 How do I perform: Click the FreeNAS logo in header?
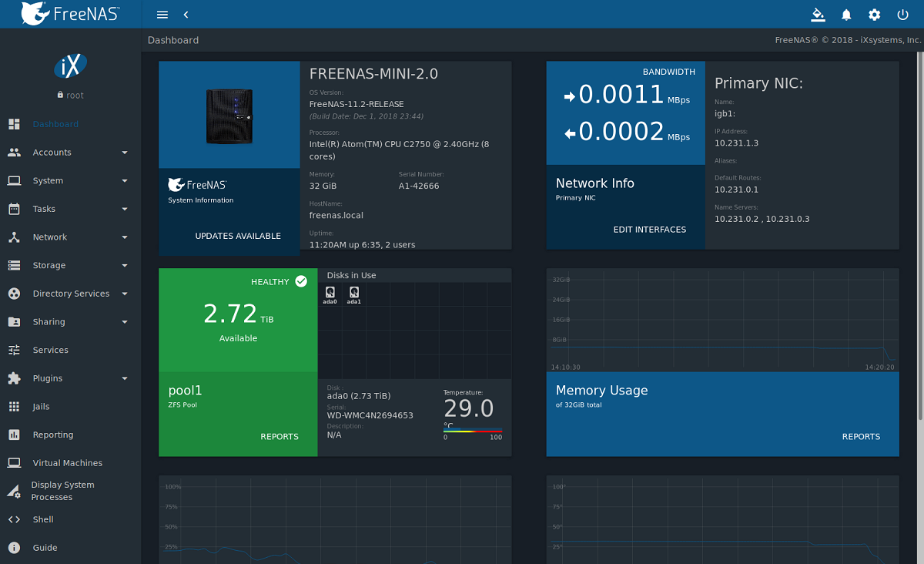(69, 13)
